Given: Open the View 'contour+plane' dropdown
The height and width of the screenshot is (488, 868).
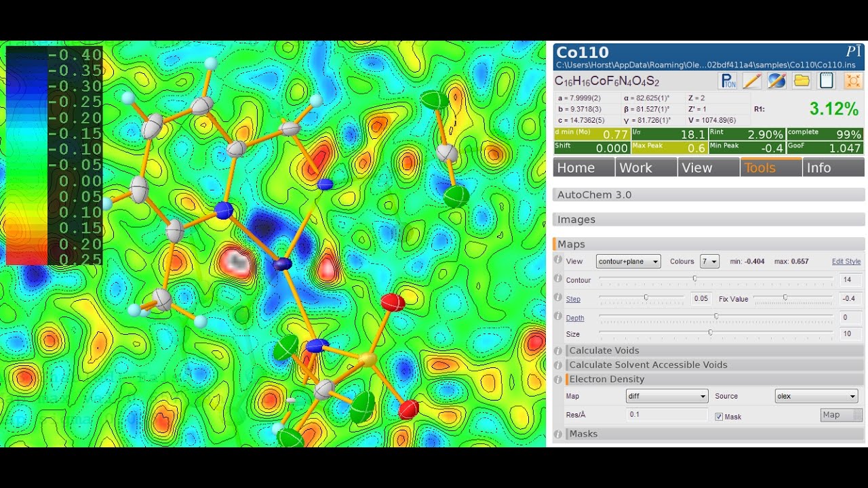Looking at the screenshot, I should (628, 261).
